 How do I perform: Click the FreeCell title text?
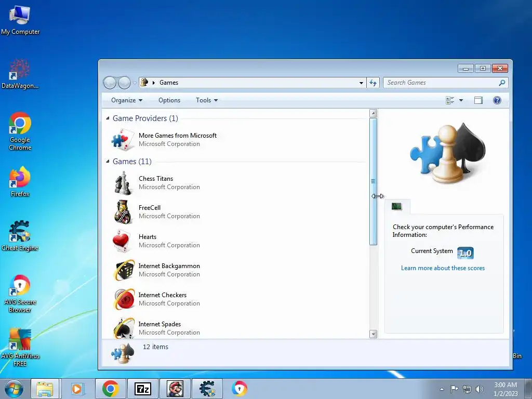pos(150,208)
